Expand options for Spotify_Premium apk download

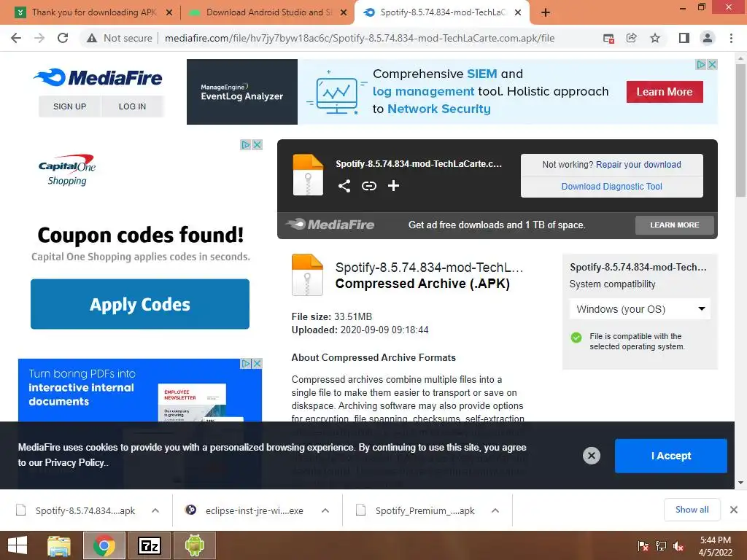495,510
